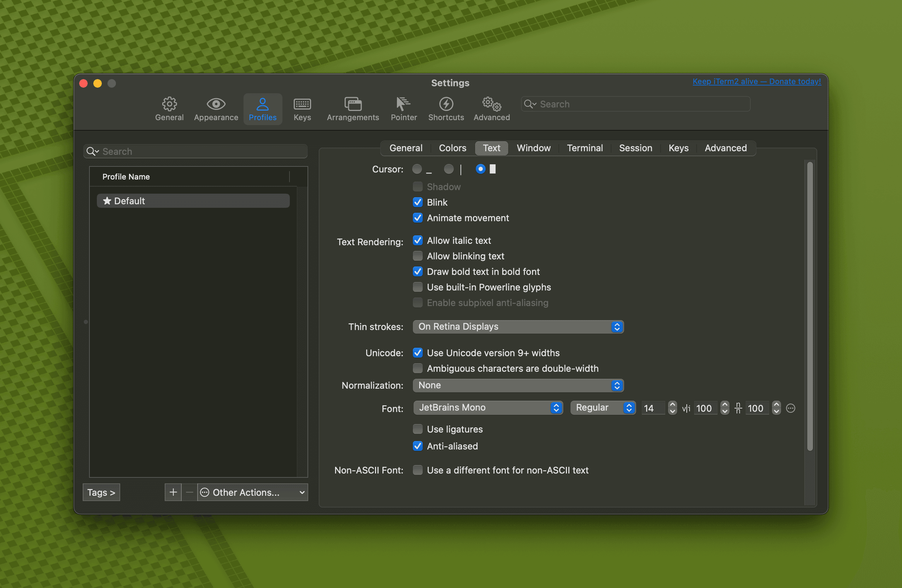Switch to the Colors tab
The height and width of the screenshot is (588, 902).
(452, 148)
